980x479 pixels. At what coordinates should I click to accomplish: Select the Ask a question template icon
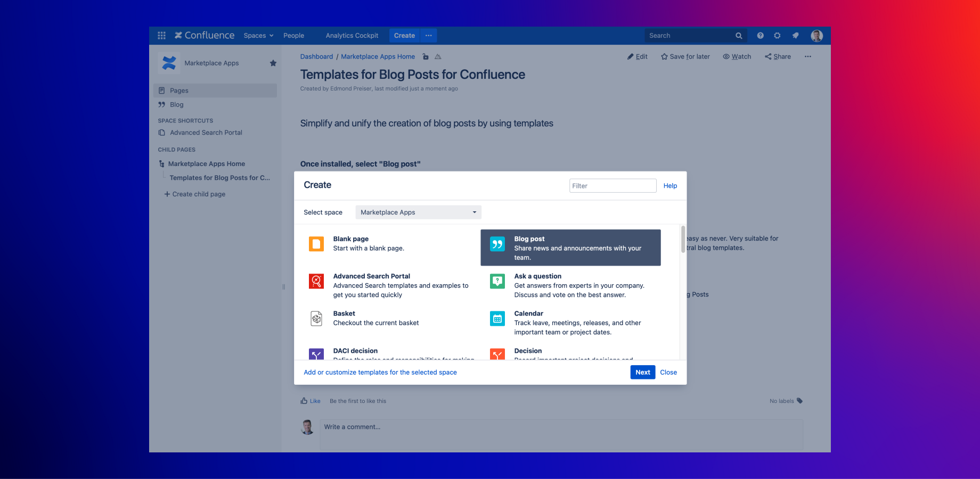tap(497, 281)
